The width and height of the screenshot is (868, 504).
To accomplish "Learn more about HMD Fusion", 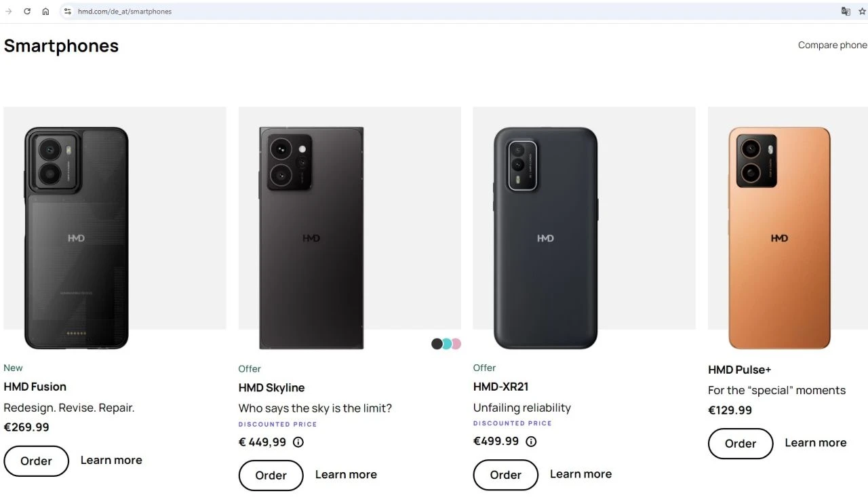I will click(111, 460).
